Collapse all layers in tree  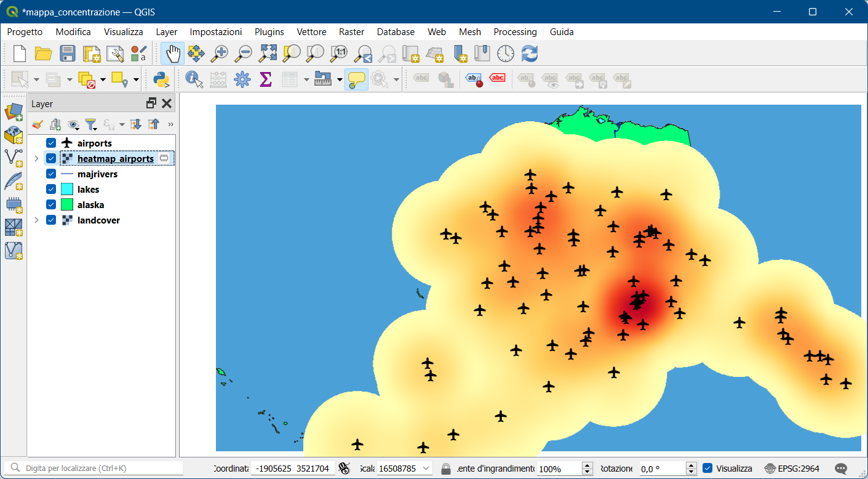[x=154, y=124]
